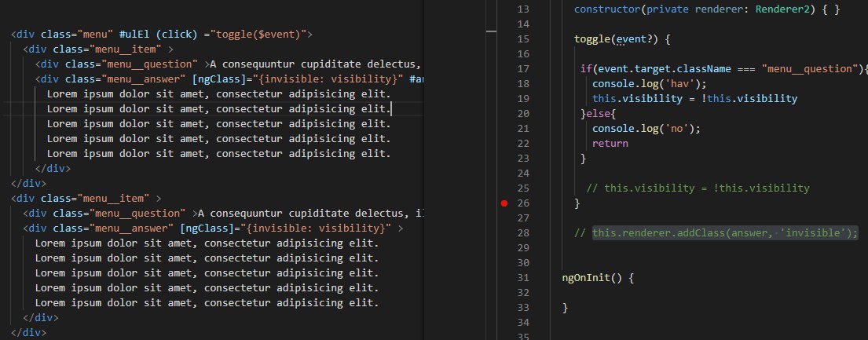Click the Lorem ipsum line containing the text cursor
Viewport: 868px width, 340px height.
218,108
